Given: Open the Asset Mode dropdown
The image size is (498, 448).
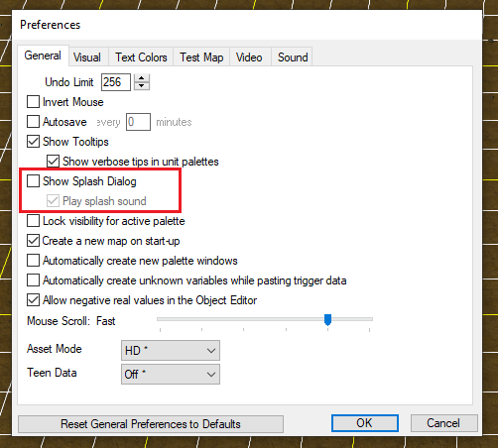Looking at the screenshot, I should point(171,350).
